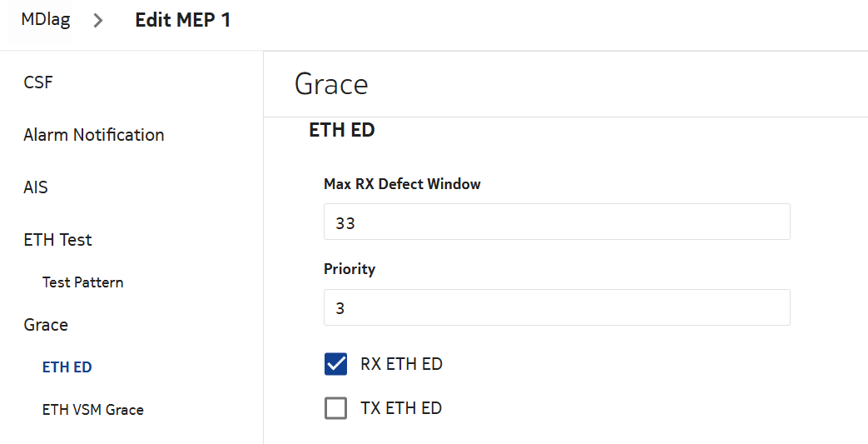Open the ETH Test section

pyautogui.click(x=57, y=240)
